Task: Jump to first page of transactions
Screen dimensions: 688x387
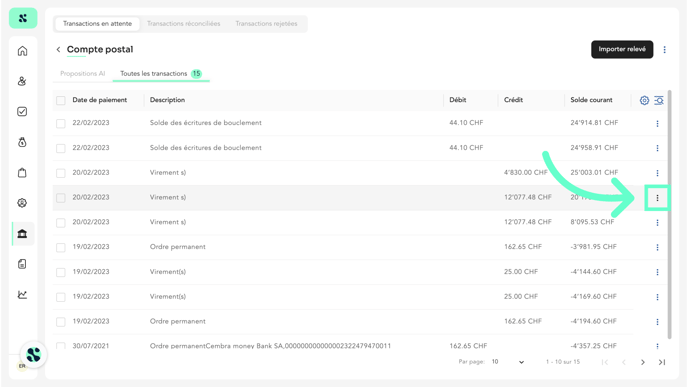Action: [605, 362]
